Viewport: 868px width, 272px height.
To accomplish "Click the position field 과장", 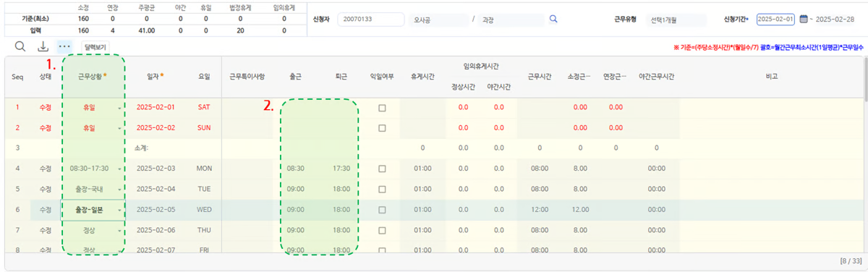I will [511, 20].
